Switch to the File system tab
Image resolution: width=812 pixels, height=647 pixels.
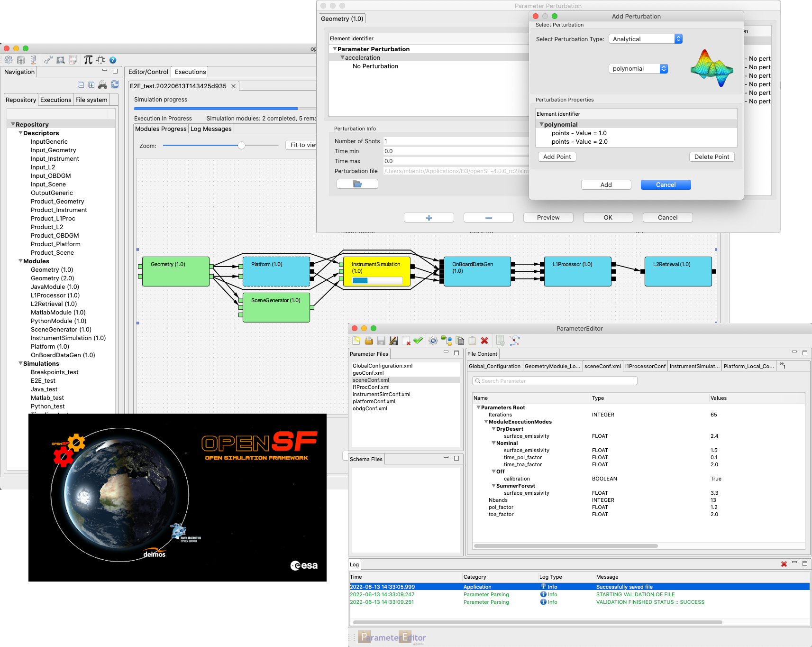pos(91,100)
